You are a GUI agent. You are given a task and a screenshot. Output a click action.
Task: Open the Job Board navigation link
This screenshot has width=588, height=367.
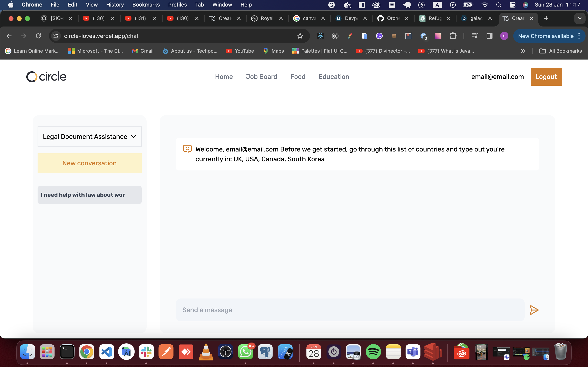(262, 77)
